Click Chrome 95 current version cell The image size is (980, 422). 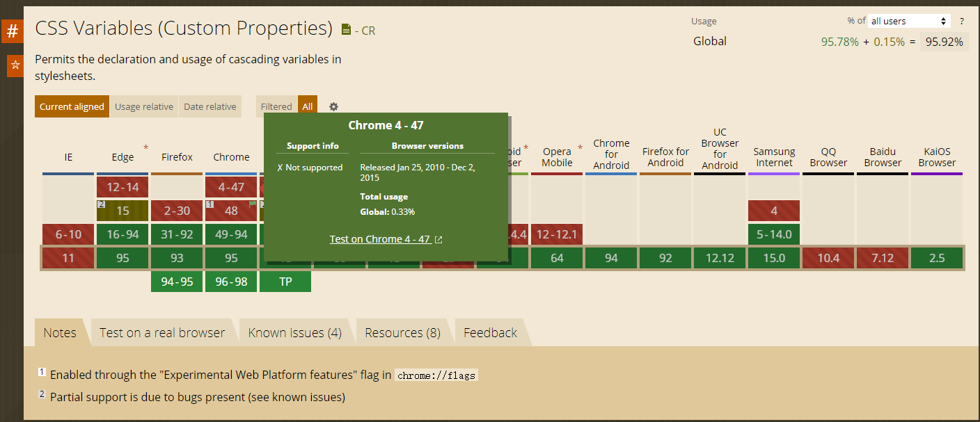coord(231,258)
